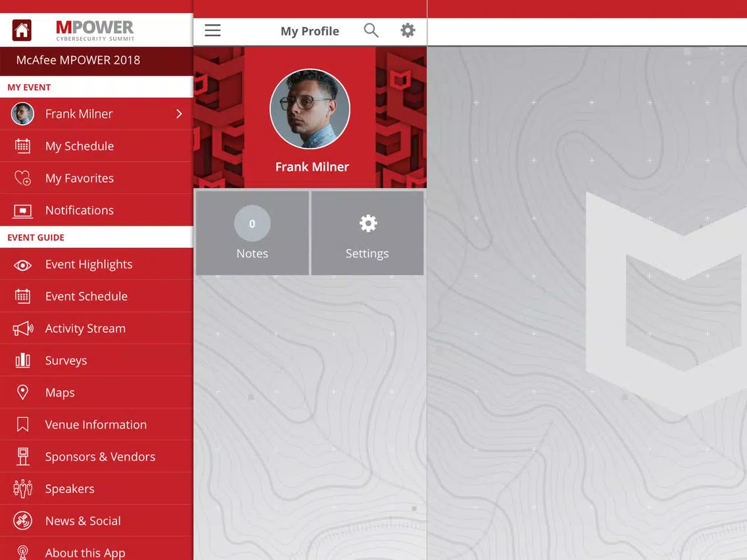The height and width of the screenshot is (560, 747).
Task: Open Activity Stream menu item
Action: click(97, 329)
